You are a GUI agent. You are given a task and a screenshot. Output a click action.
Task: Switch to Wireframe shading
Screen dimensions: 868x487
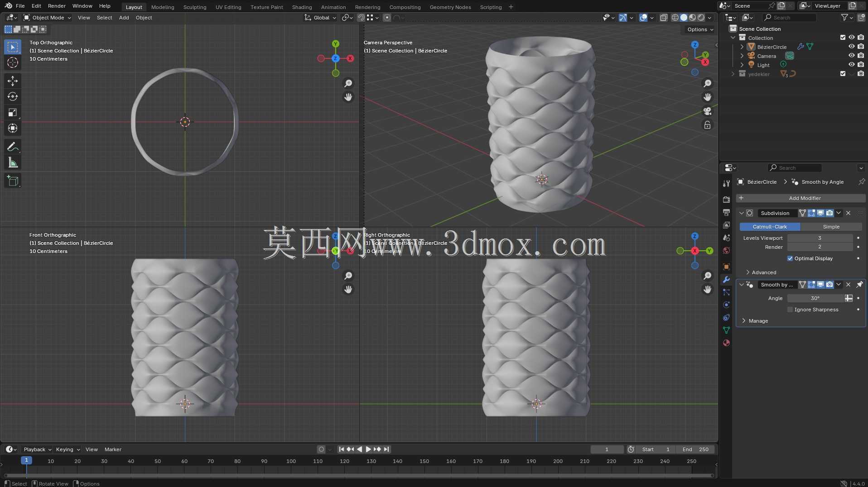(675, 18)
